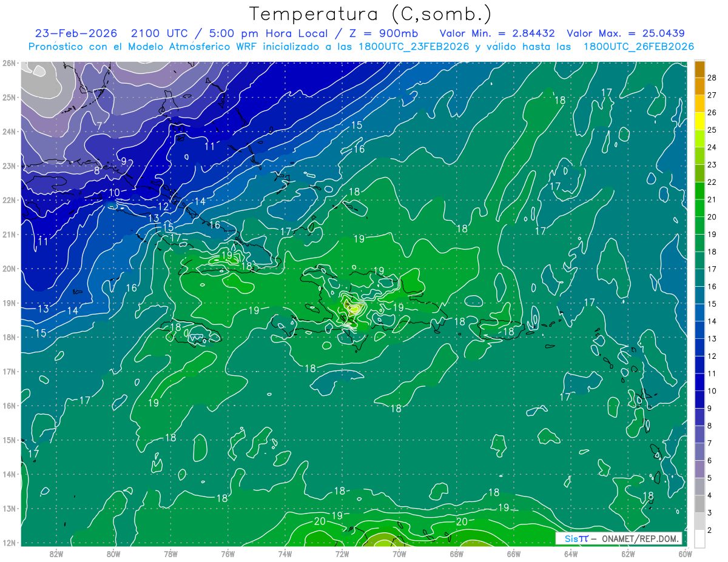Click the "2100 UTC" time text
This screenshot has height=562, width=728.
159,33
